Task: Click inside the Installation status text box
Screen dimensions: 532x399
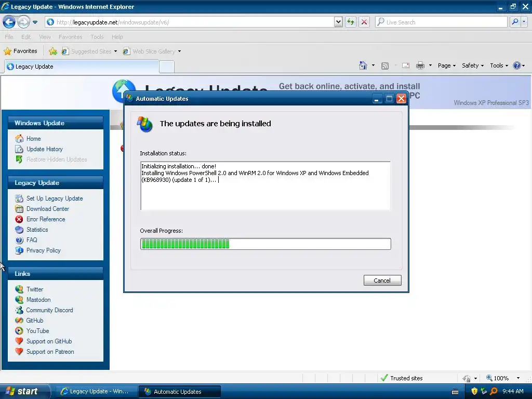Action: [x=265, y=186]
